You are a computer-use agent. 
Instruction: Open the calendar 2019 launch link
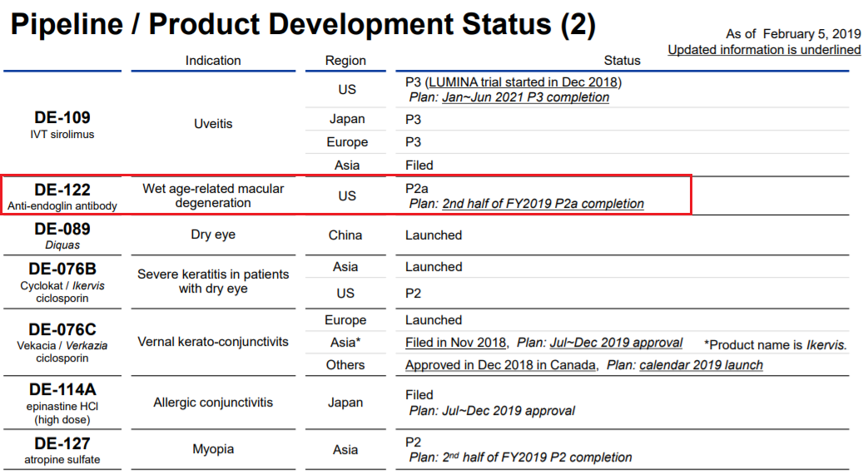[701, 365]
